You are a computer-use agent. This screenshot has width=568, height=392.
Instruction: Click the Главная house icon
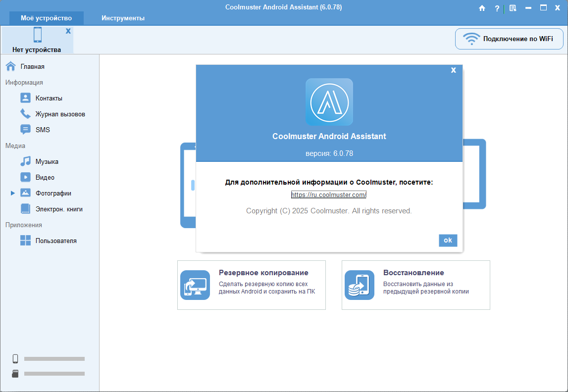coord(11,66)
